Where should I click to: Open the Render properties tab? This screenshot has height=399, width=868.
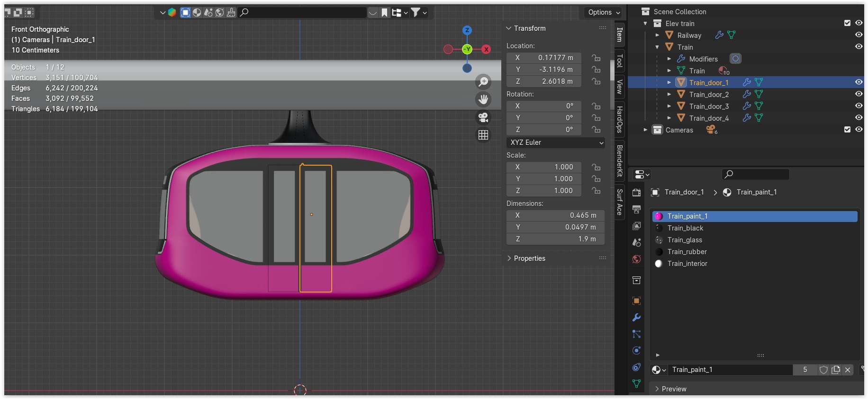click(637, 193)
